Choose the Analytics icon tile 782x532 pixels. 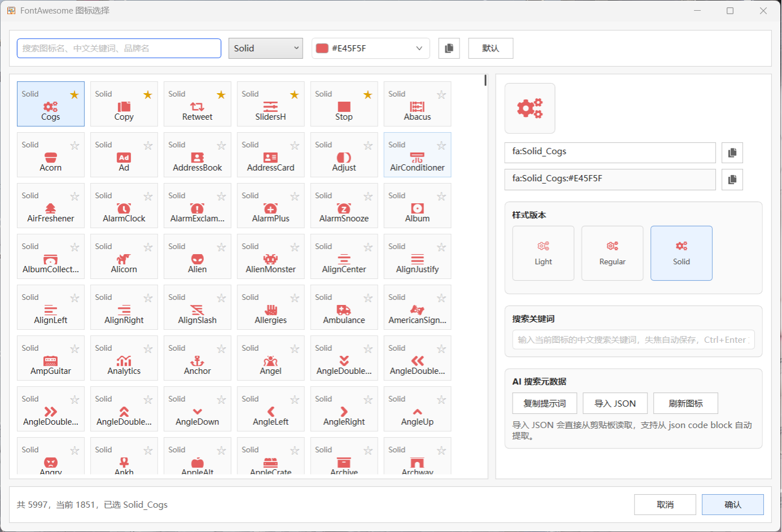pos(124,358)
